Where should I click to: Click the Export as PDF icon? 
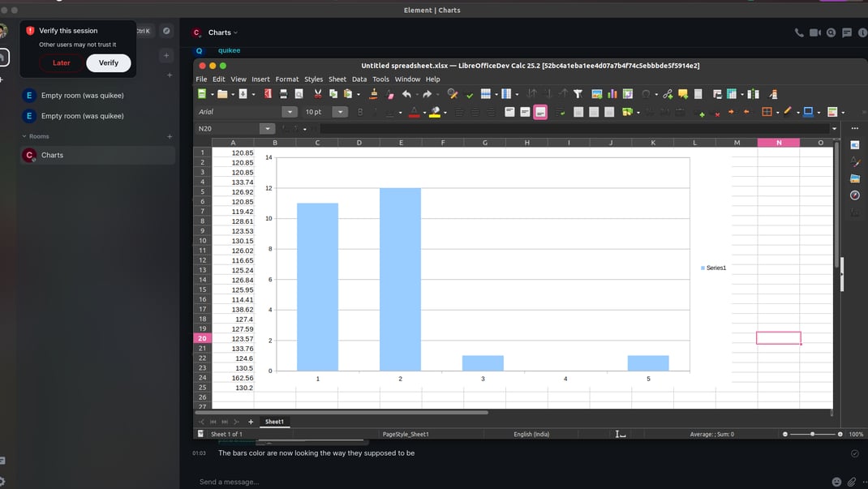coord(268,94)
